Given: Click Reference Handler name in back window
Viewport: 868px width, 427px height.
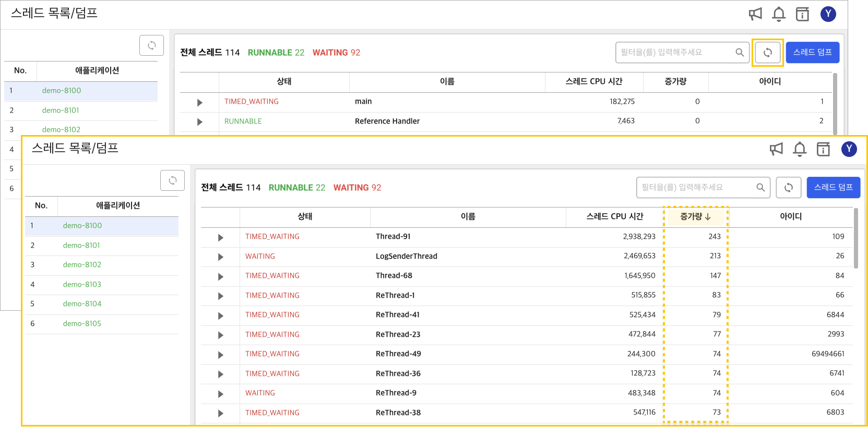Looking at the screenshot, I should (387, 121).
